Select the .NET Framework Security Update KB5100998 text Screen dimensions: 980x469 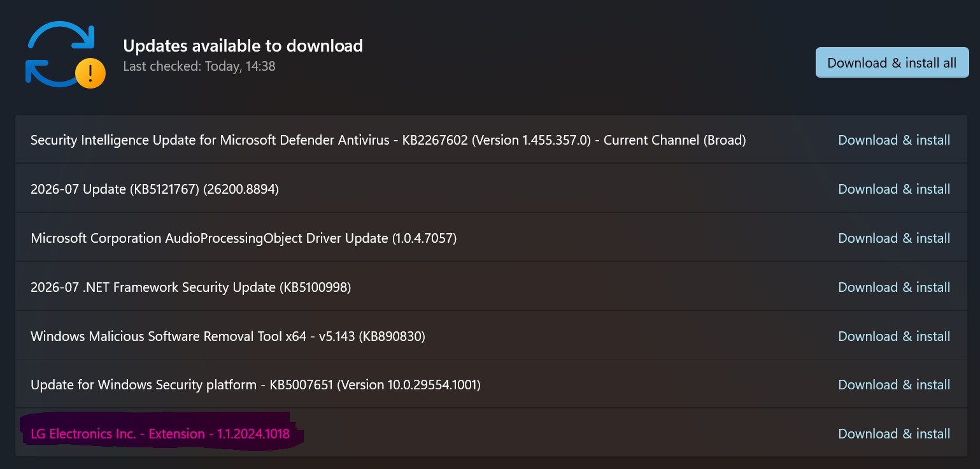tap(190, 287)
